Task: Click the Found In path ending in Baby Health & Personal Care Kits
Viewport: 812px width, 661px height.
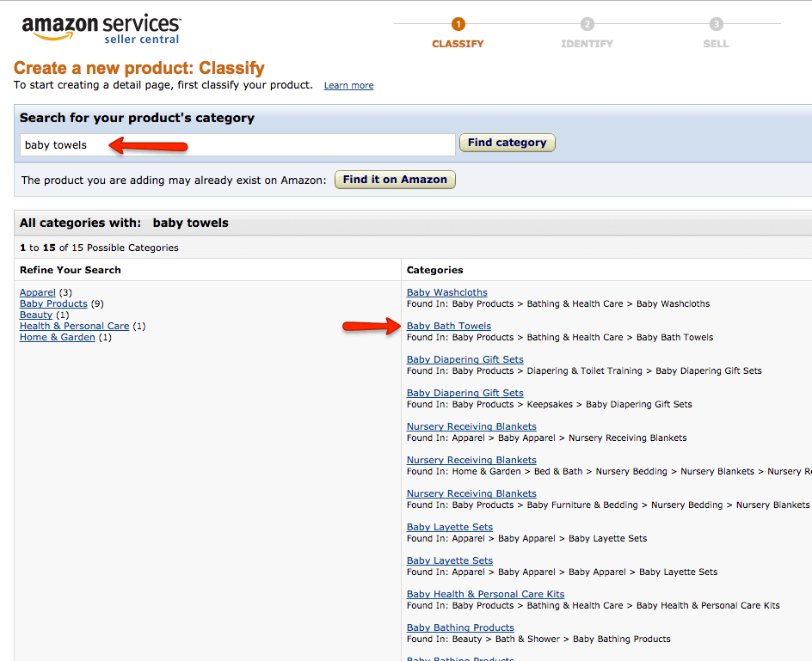Action: point(594,606)
